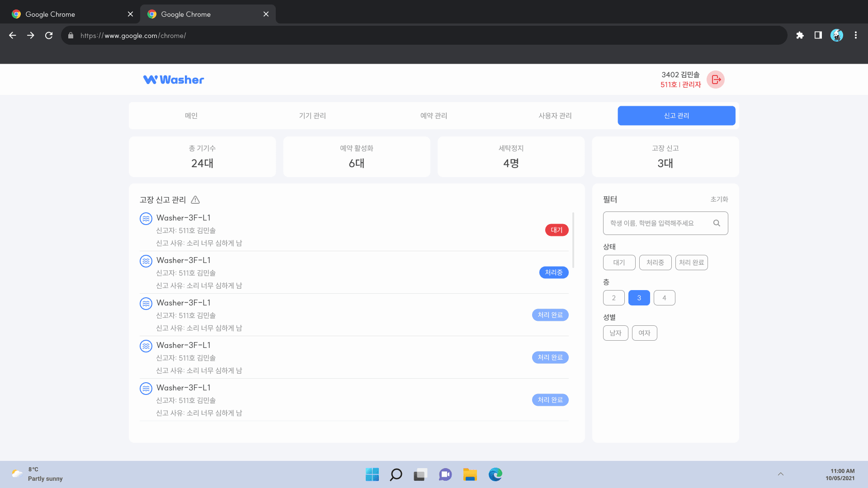
Task: Open the weather widget
Action: pos(37,474)
